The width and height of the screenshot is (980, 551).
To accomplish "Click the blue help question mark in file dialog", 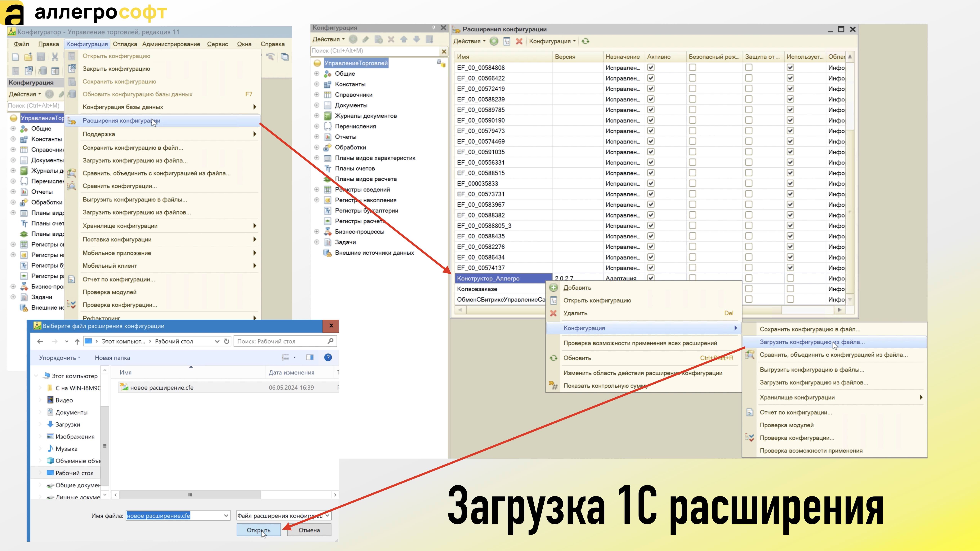I will [x=328, y=357].
